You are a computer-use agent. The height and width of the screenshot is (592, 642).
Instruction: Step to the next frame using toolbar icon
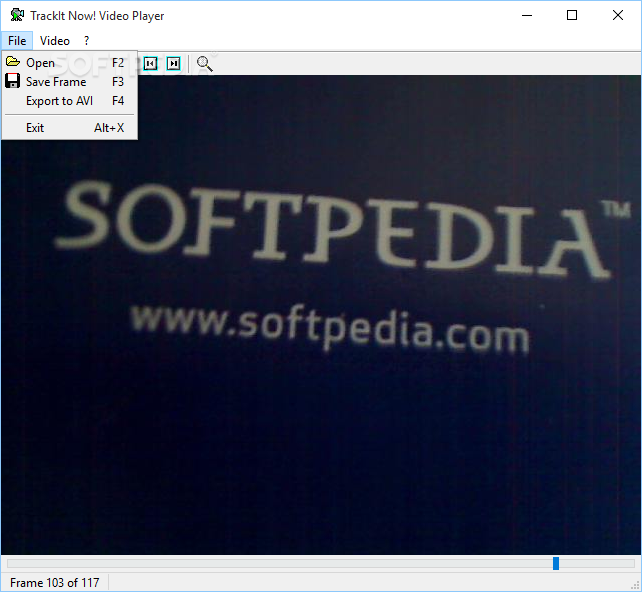[x=174, y=63]
